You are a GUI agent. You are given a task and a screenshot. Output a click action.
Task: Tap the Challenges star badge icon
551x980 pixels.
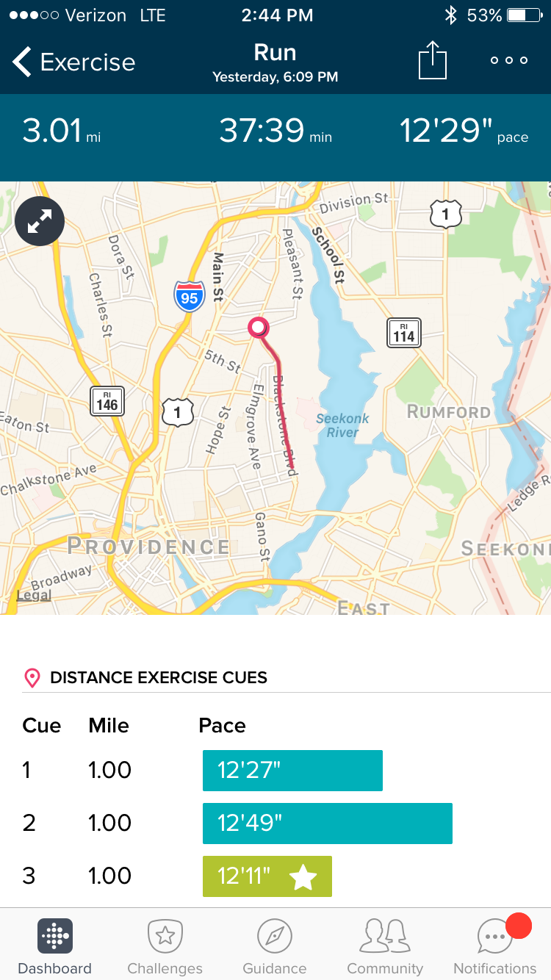(165, 936)
